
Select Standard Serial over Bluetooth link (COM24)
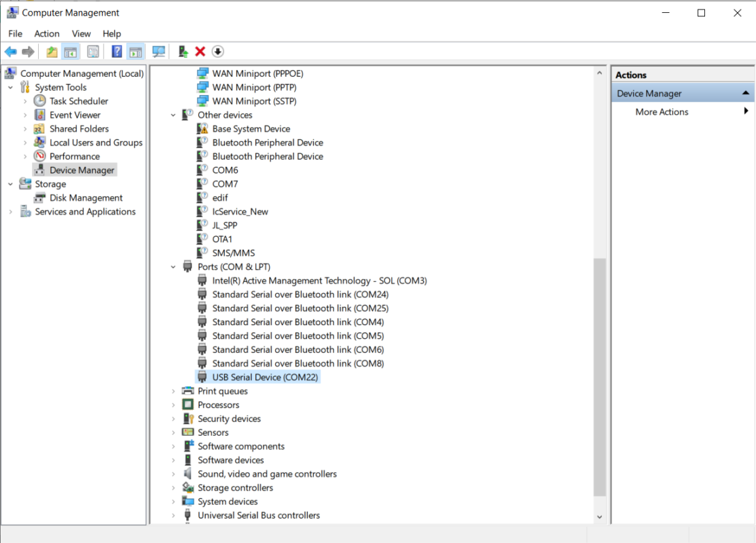300,295
